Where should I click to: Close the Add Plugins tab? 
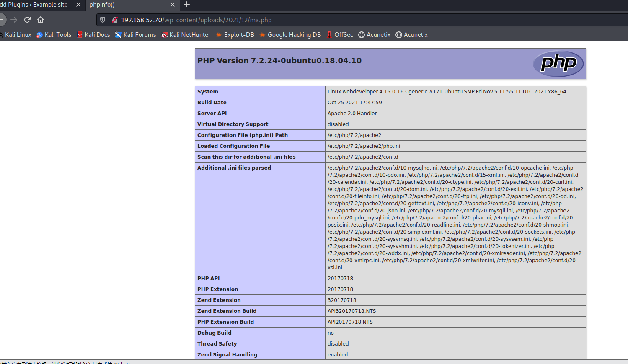click(x=78, y=5)
